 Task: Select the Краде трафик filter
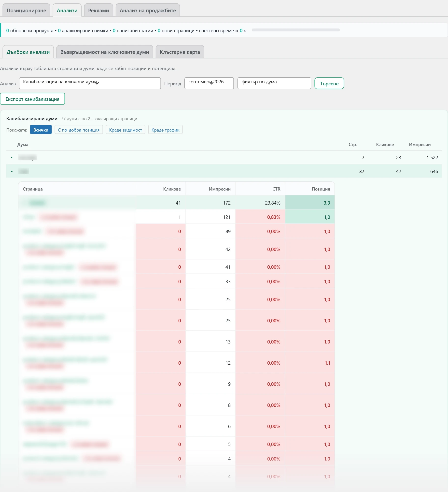point(165,130)
